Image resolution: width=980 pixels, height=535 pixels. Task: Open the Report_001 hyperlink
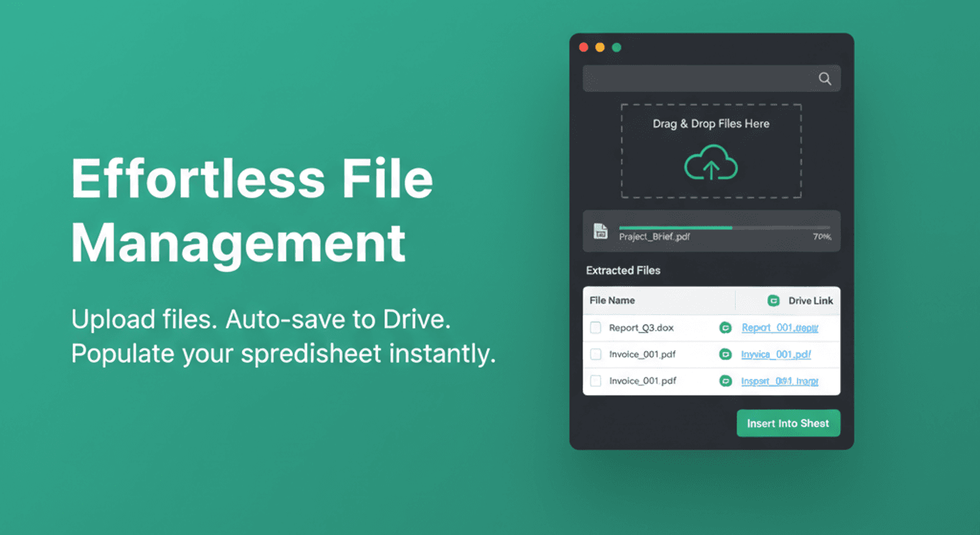(781, 327)
